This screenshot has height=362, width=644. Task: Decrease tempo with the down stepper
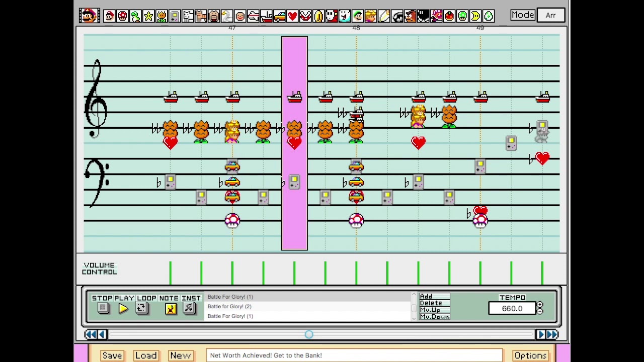coord(540,311)
